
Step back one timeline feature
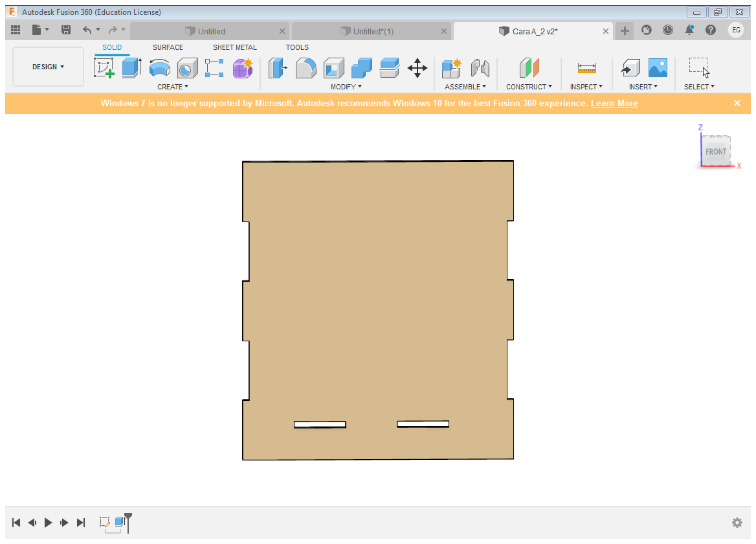pos(32,522)
